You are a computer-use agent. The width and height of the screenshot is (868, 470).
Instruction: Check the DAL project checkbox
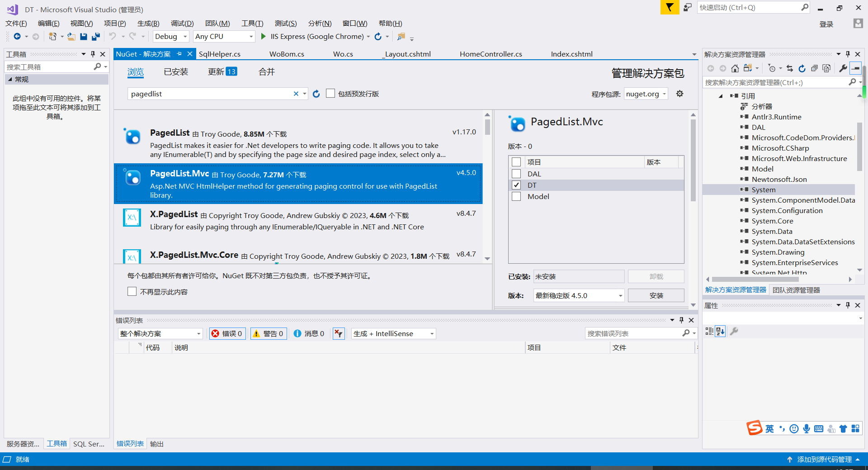516,174
